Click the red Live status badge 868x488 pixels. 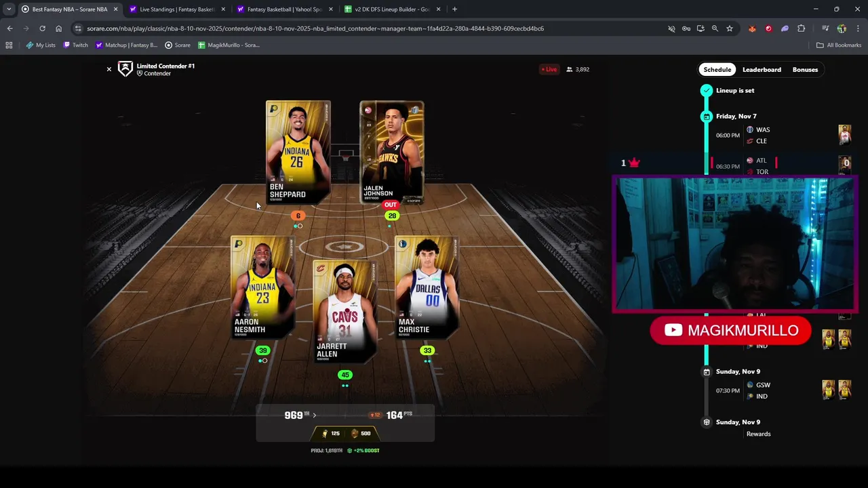point(549,69)
